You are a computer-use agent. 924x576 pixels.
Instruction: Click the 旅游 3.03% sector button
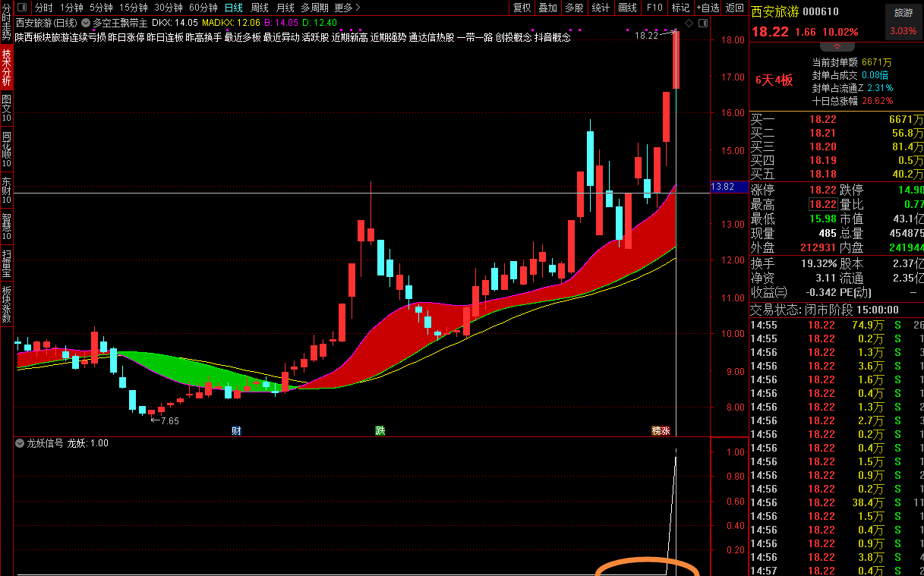904,22
